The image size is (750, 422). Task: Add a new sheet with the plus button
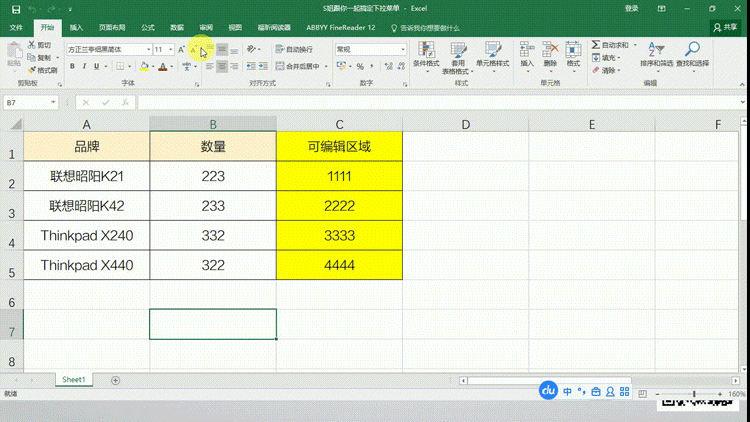click(x=115, y=380)
